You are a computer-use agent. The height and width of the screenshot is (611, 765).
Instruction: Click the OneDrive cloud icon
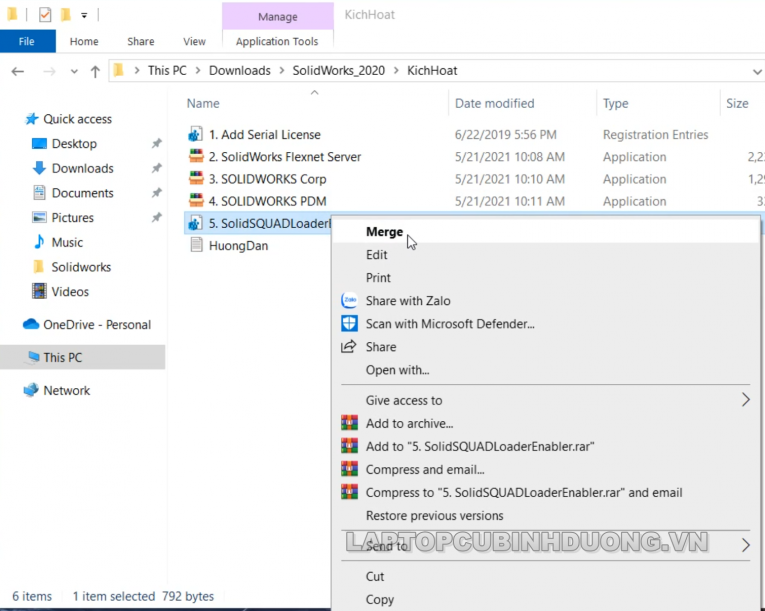tap(31, 324)
